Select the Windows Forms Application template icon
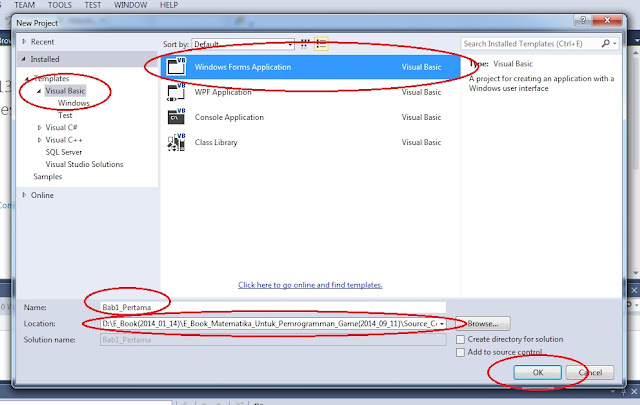The height and width of the screenshot is (405, 640). click(176, 67)
